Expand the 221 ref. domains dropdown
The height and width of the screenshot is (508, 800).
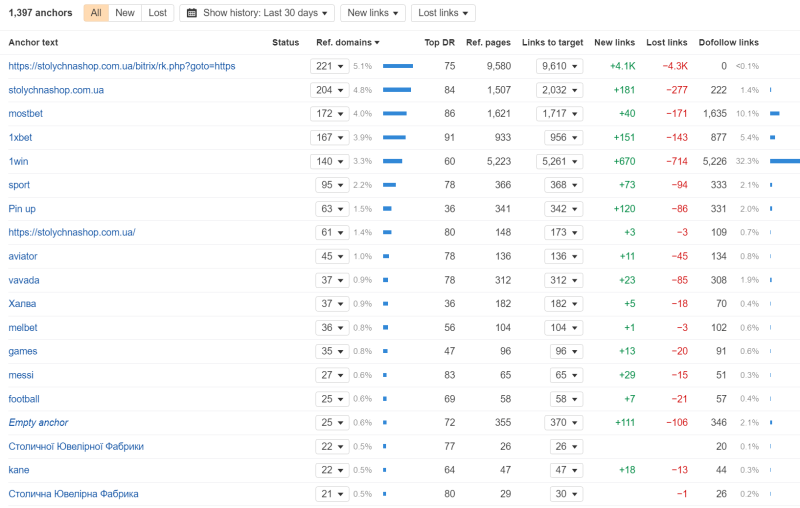[329, 66]
